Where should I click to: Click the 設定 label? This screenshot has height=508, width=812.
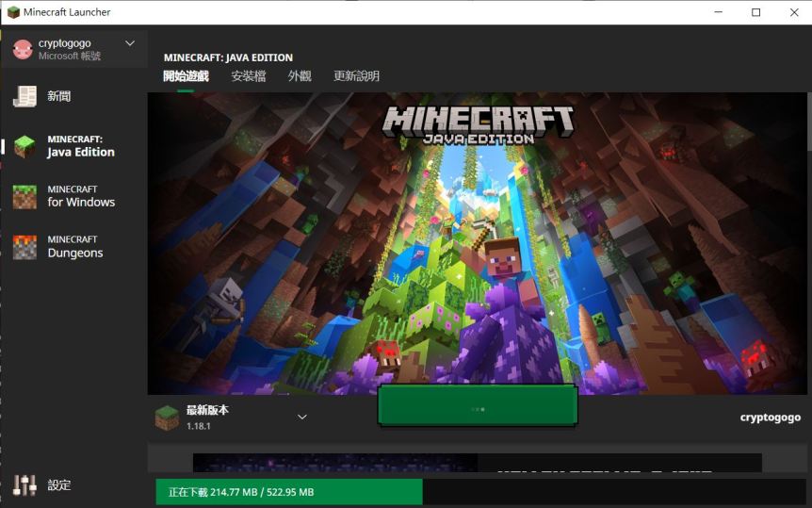tap(59, 485)
